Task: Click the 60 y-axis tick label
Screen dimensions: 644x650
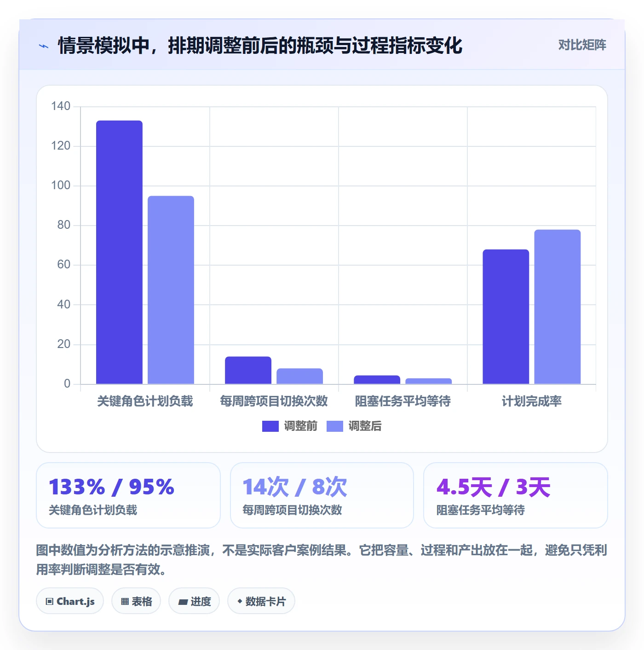Action: point(64,265)
